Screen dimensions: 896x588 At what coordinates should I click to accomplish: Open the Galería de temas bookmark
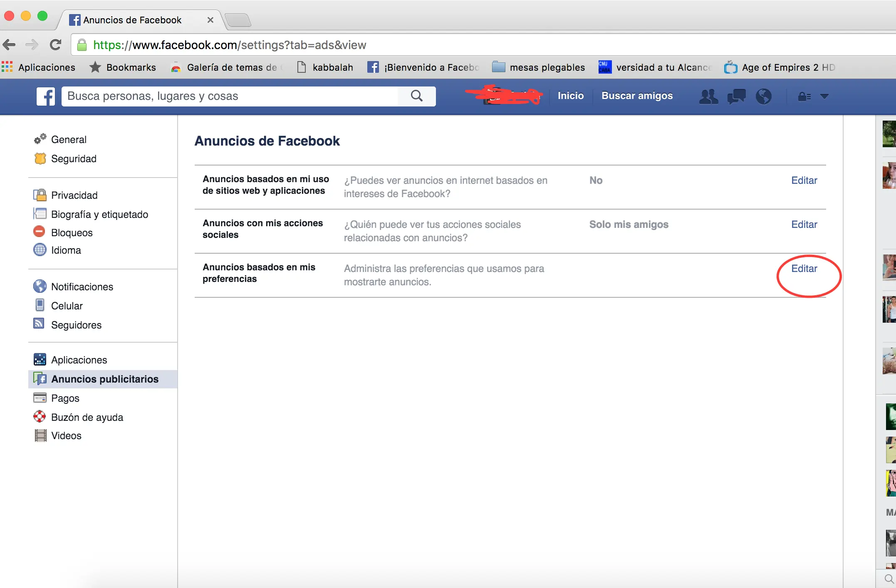(x=227, y=67)
